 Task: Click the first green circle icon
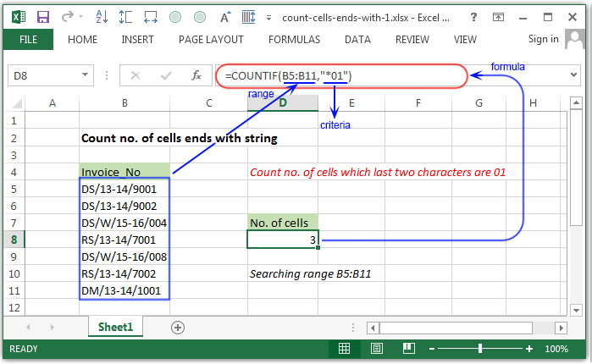click(175, 17)
